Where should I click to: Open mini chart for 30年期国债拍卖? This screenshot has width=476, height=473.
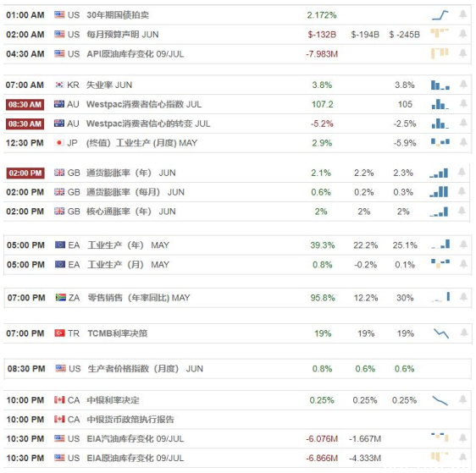coord(440,15)
